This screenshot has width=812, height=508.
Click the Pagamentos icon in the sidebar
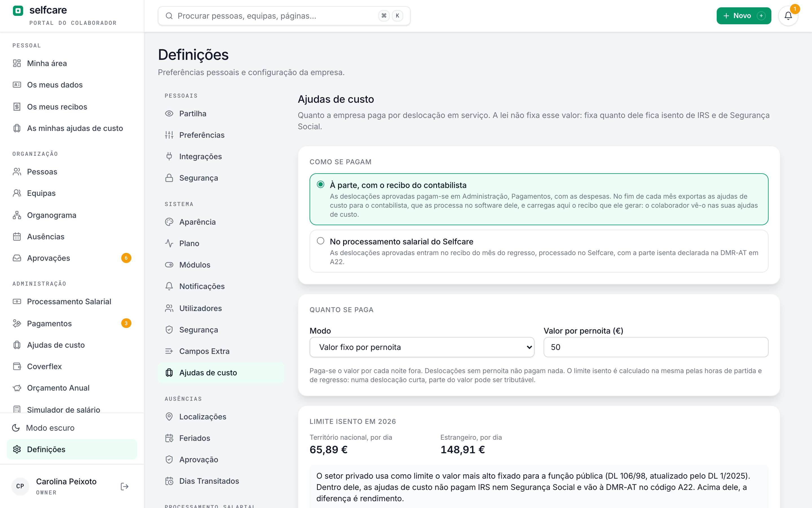tap(17, 323)
